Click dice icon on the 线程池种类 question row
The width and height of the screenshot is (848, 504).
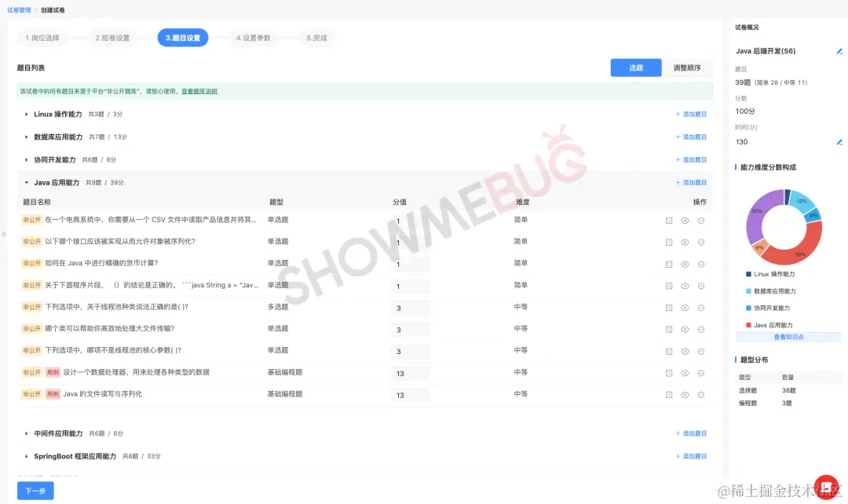tap(669, 308)
